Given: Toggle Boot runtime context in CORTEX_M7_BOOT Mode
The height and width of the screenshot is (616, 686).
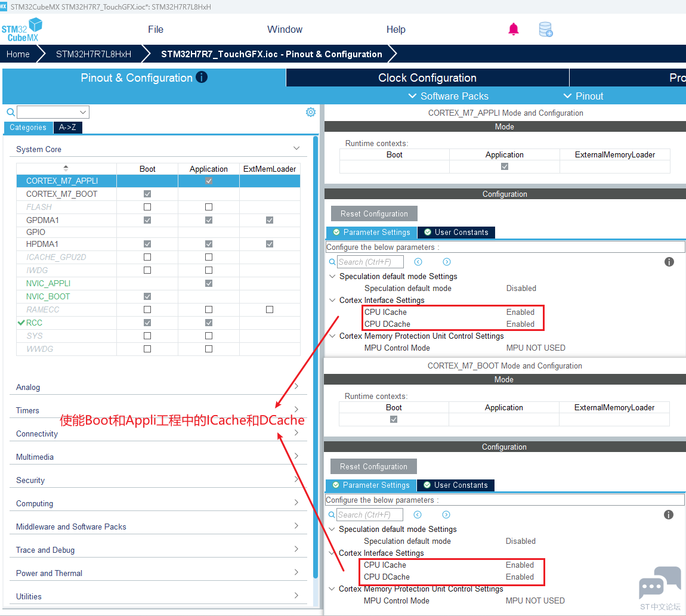Looking at the screenshot, I should point(394,420).
